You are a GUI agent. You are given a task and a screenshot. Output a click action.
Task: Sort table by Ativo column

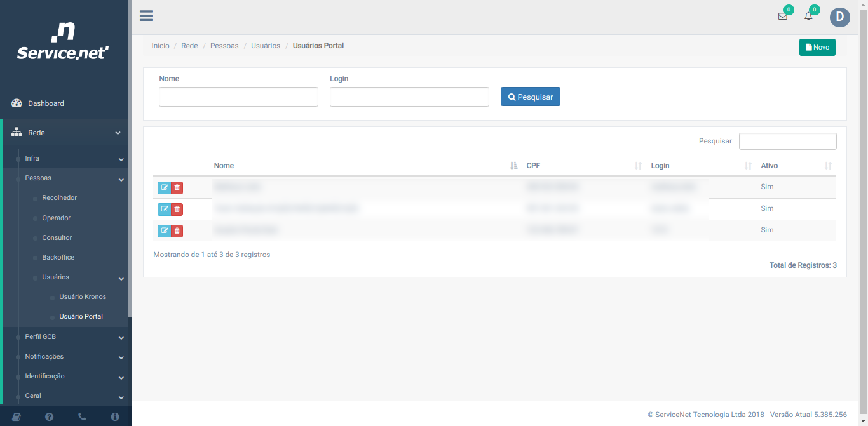tap(796, 166)
